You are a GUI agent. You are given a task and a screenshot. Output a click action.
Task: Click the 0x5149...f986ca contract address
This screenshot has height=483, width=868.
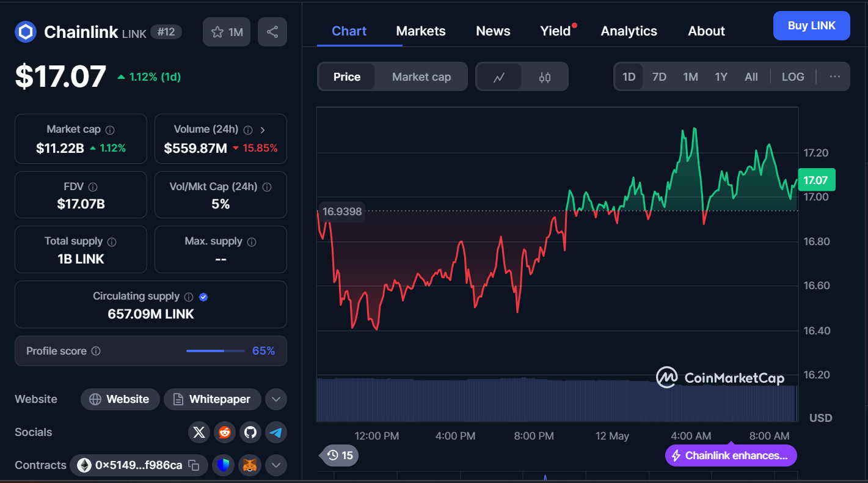click(x=139, y=465)
